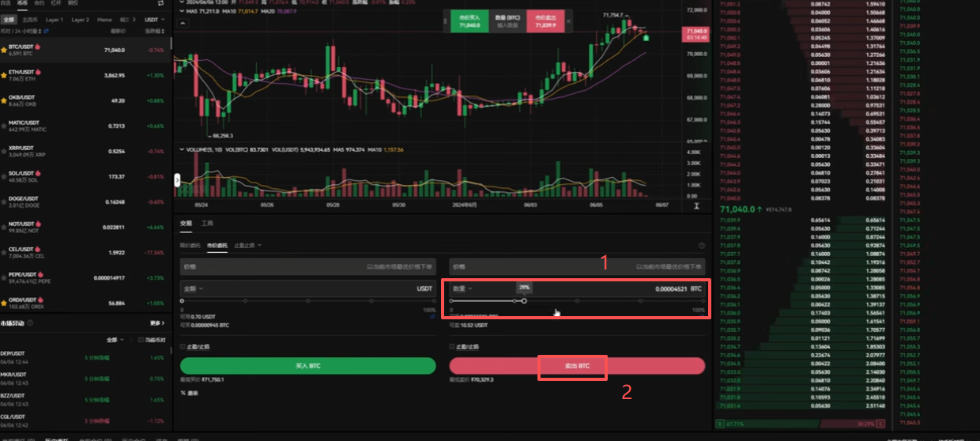Open the 止盈止损 order type dropdown
This screenshot has width=980, height=441.
(248, 246)
